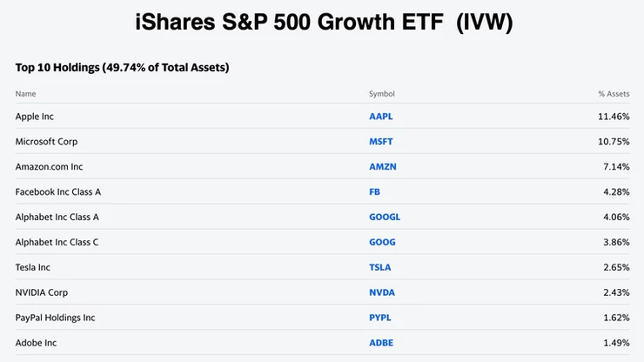644x362 pixels.
Task: Select the FB symbol link
Action: tap(375, 191)
